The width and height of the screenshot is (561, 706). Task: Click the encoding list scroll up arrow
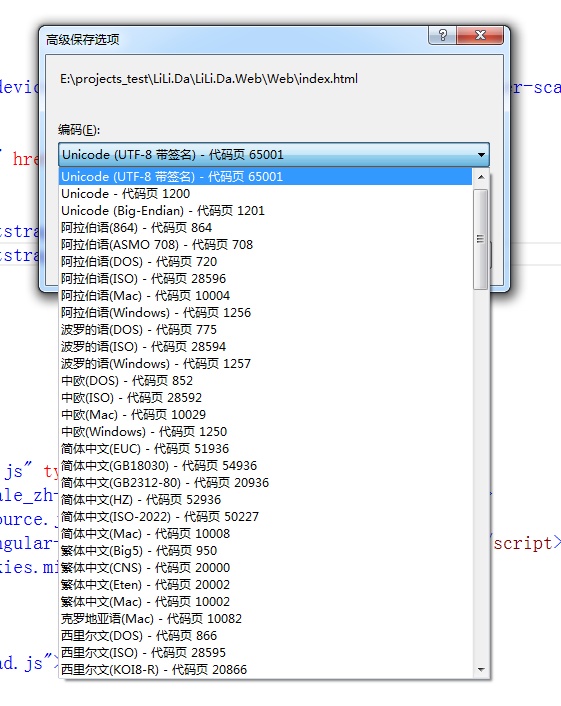click(481, 177)
